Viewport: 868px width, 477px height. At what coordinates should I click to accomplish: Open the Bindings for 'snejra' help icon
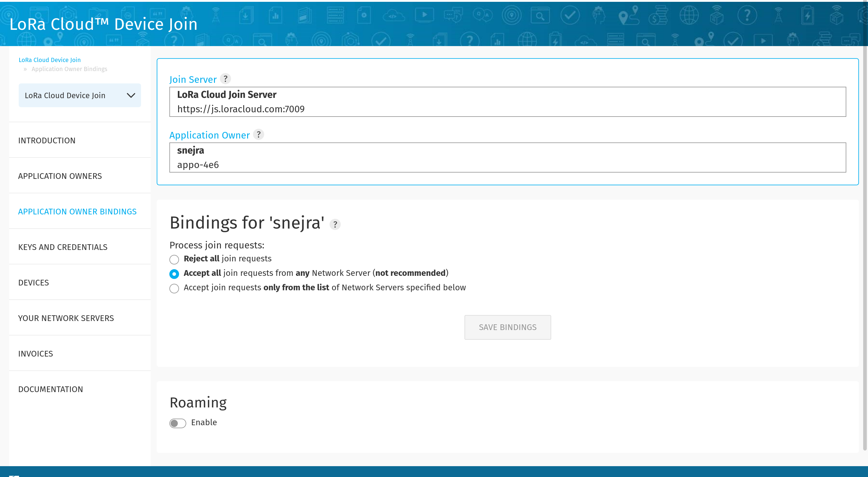click(335, 225)
